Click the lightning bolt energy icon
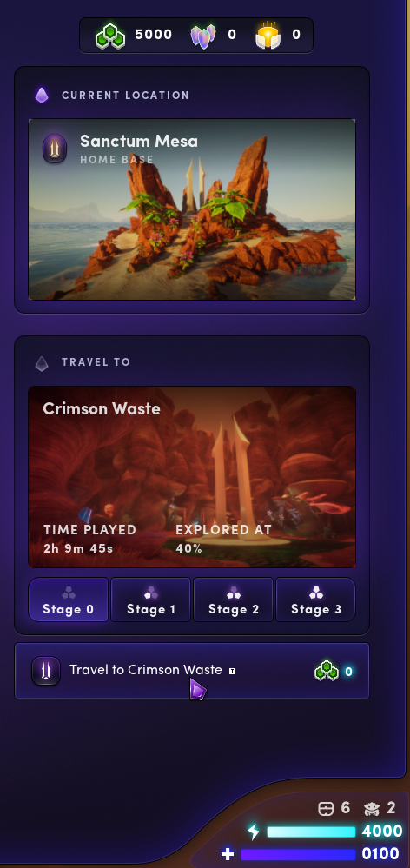The image size is (410, 868). [x=254, y=831]
